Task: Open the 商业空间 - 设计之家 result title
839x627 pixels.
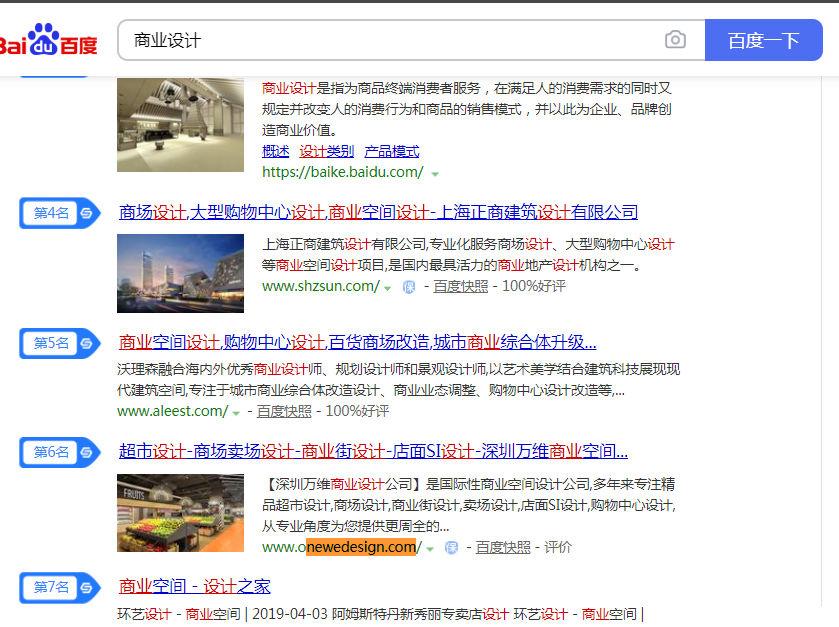Action: click(195, 586)
